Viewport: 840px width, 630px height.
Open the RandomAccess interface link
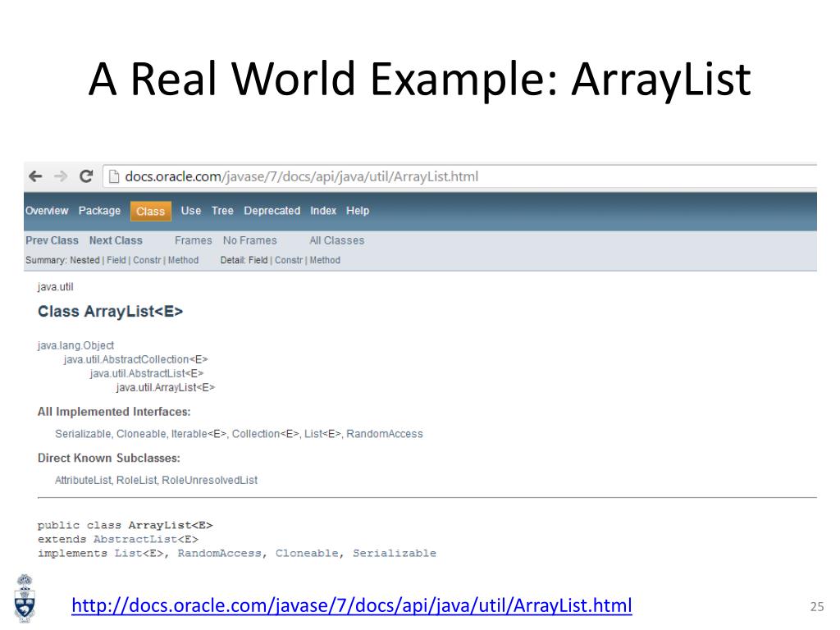click(x=385, y=434)
